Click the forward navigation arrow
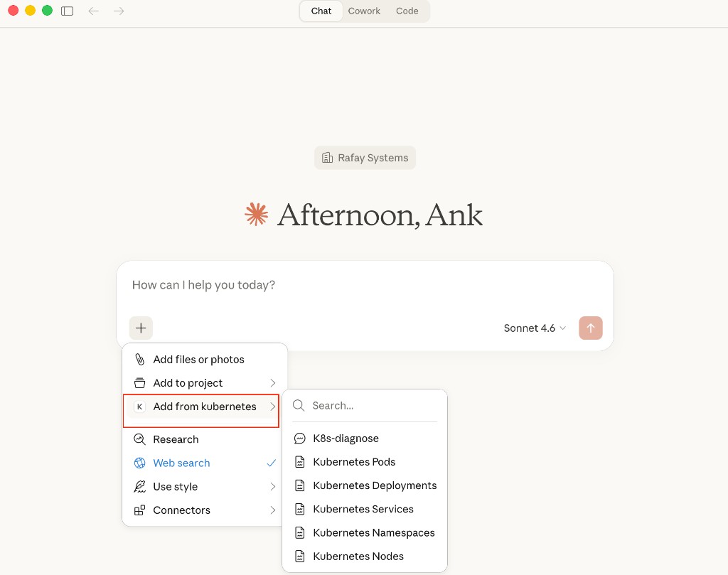The height and width of the screenshot is (575, 728). pos(119,11)
